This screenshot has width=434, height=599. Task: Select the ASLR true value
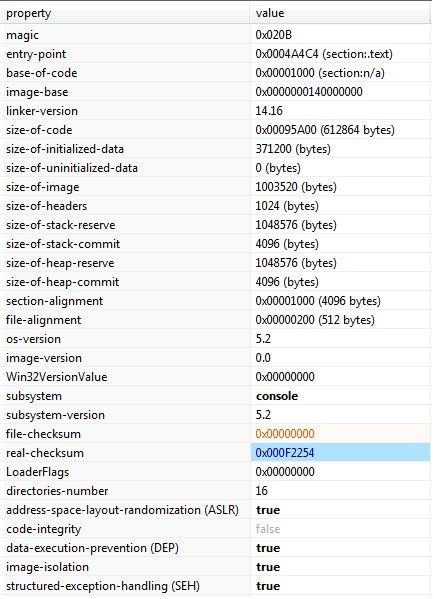pyautogui.click(x=268, y=510)
